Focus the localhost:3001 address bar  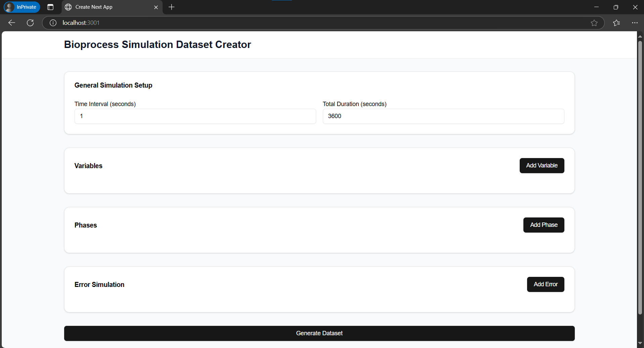(323, 23)
